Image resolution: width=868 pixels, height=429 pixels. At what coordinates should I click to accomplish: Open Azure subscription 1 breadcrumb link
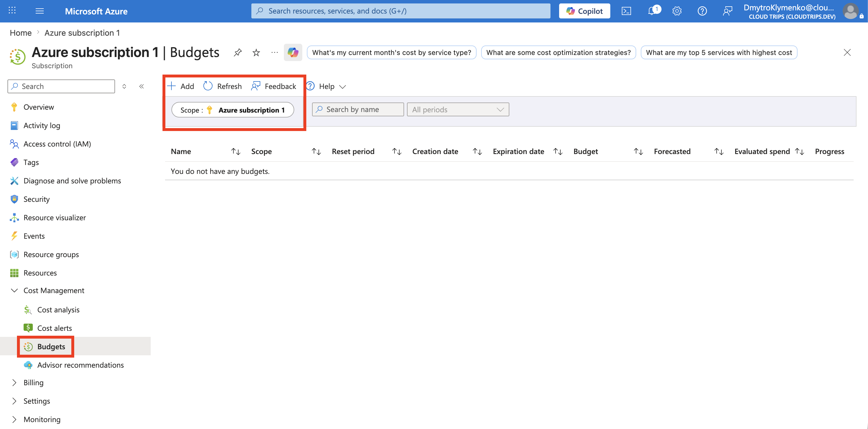pyautogui.click(x=82, y=33)
